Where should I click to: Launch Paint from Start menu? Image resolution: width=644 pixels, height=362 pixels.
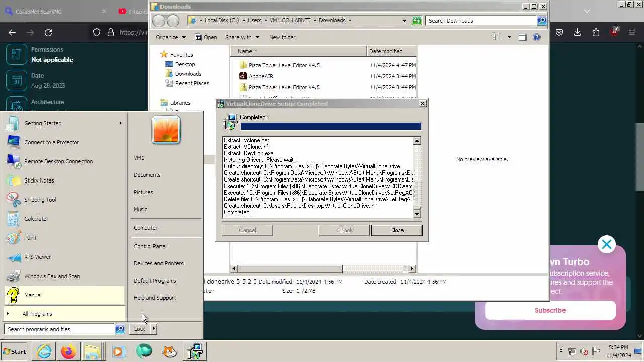64,238
